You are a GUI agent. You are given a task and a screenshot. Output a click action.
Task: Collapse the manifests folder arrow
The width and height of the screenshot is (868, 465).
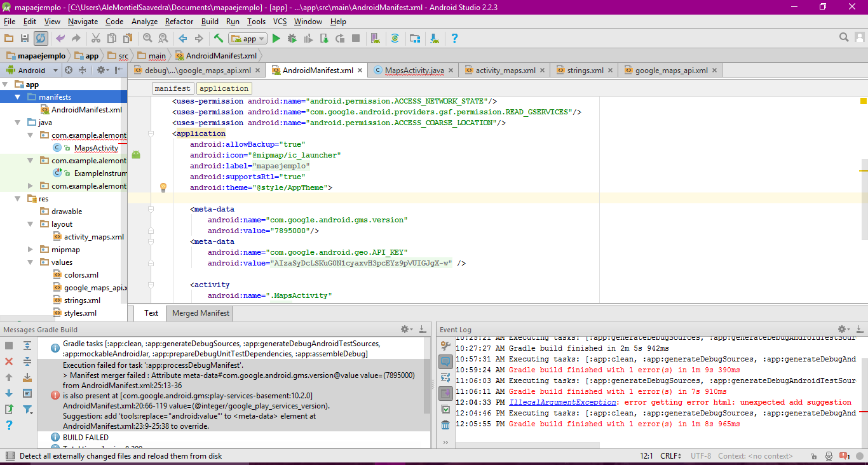point(18,97)
